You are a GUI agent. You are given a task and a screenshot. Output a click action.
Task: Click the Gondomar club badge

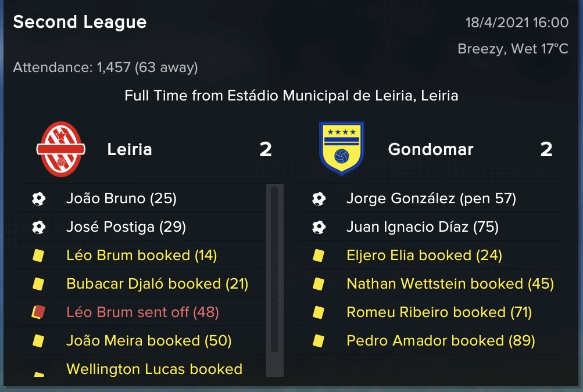[x=342, y=148]
